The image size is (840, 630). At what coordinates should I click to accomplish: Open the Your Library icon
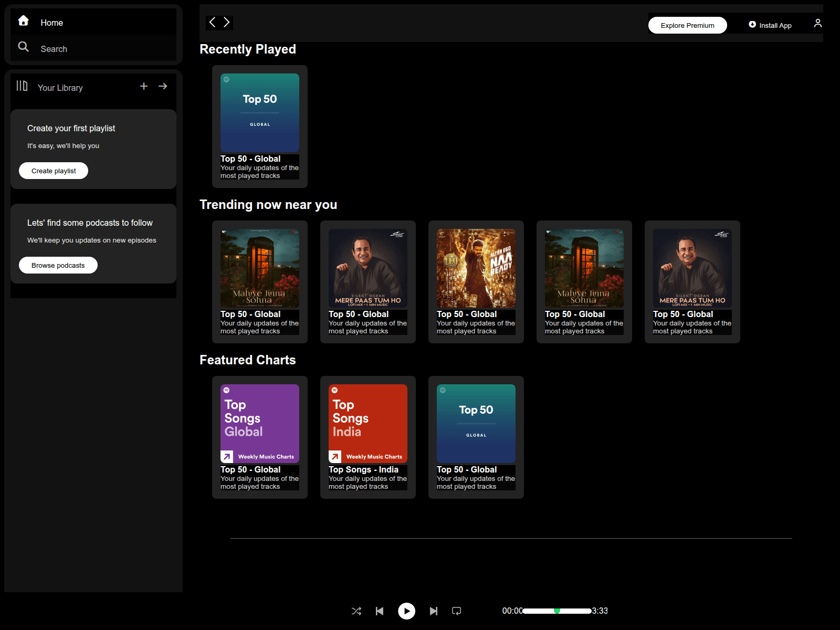22,86
